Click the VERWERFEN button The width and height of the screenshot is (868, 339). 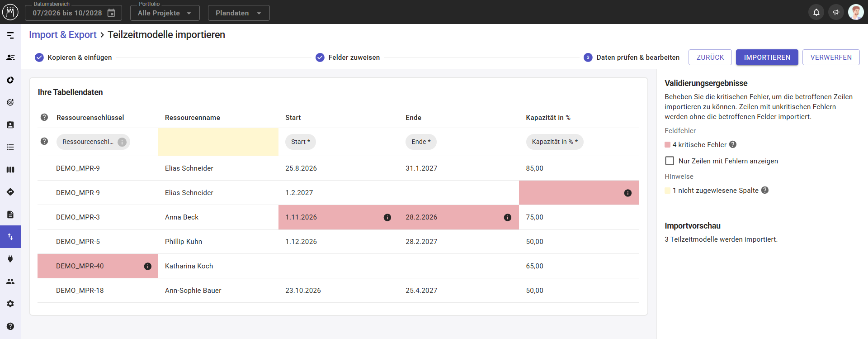point(831,57)
